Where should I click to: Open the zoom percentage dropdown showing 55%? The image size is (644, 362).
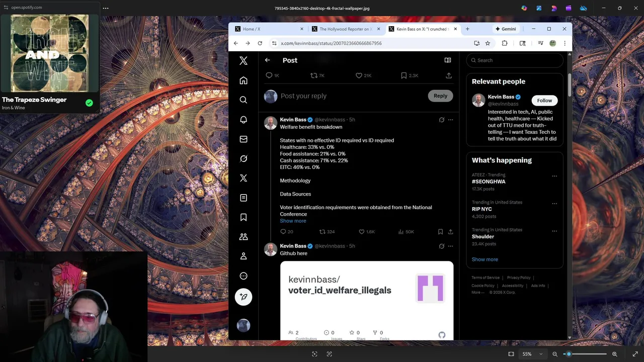[x=532, y=354]
